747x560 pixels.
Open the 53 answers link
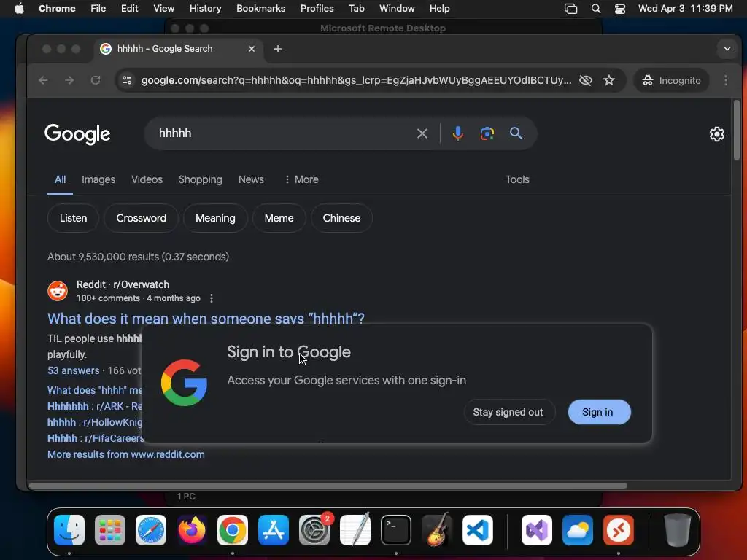point(74,370)
